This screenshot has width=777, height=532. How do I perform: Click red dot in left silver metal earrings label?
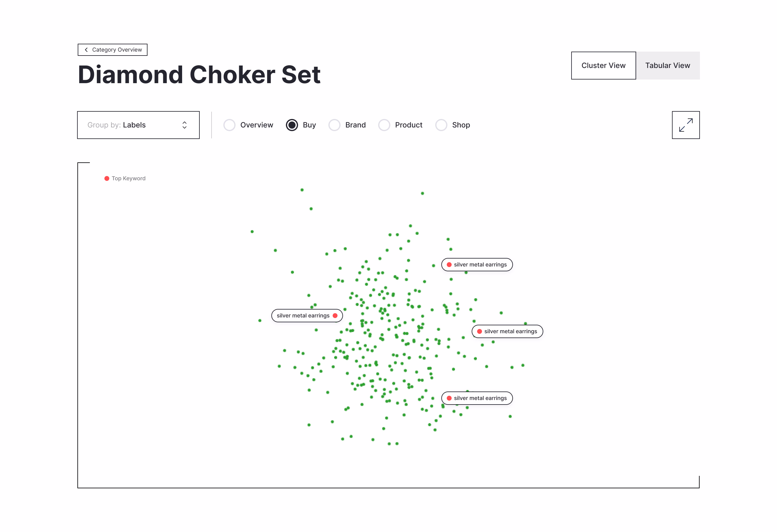(335, 316)
